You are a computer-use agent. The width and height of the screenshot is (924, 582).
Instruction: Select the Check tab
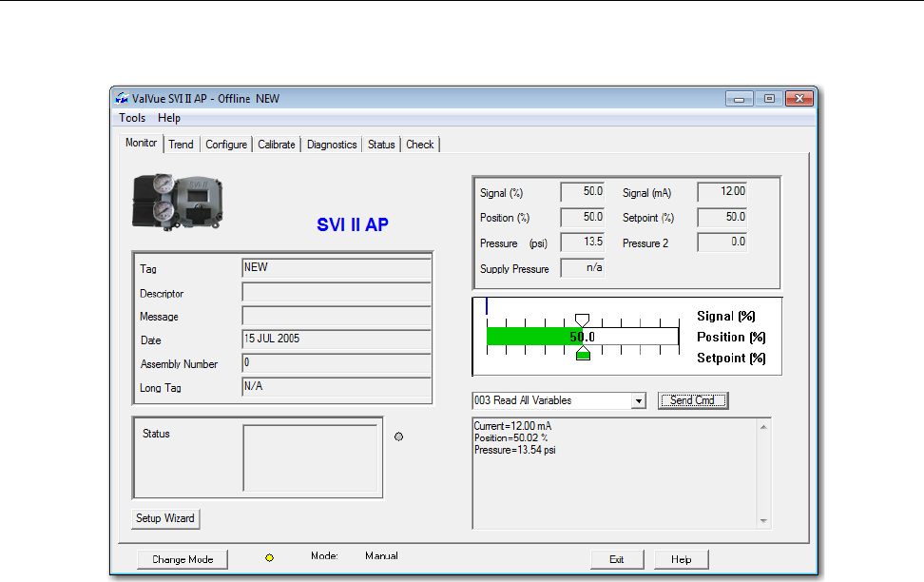click(x=419, y=145)
